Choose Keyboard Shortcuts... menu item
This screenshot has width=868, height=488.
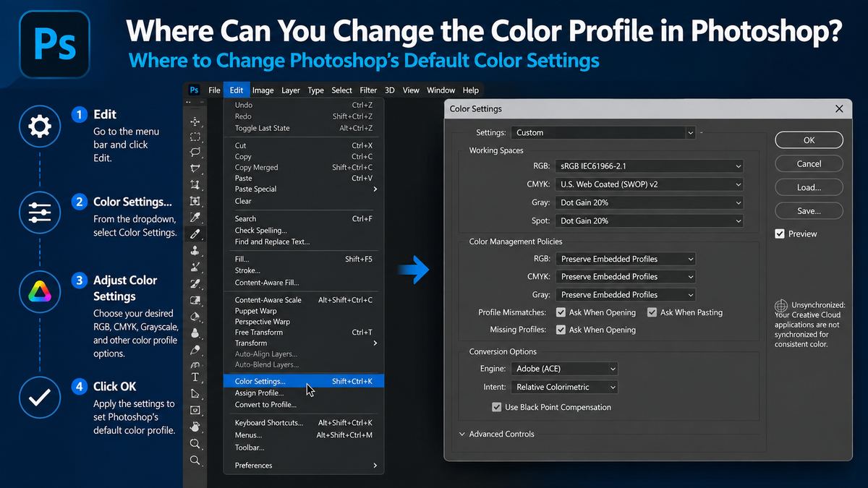[305, 423]
